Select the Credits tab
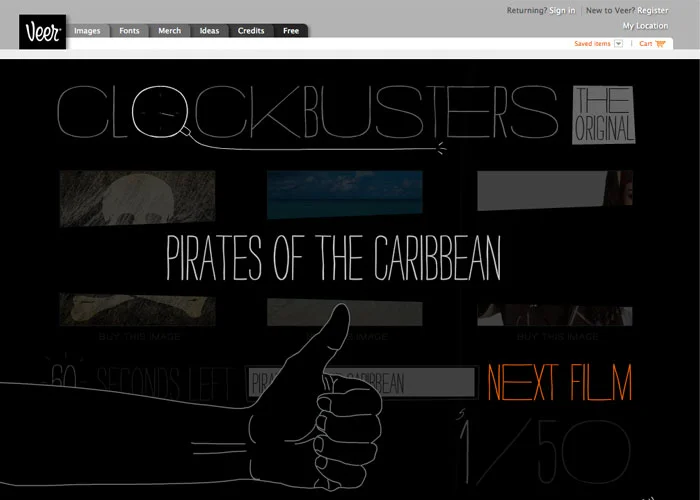This screenshot has height=500, width=700. (251, 31)
